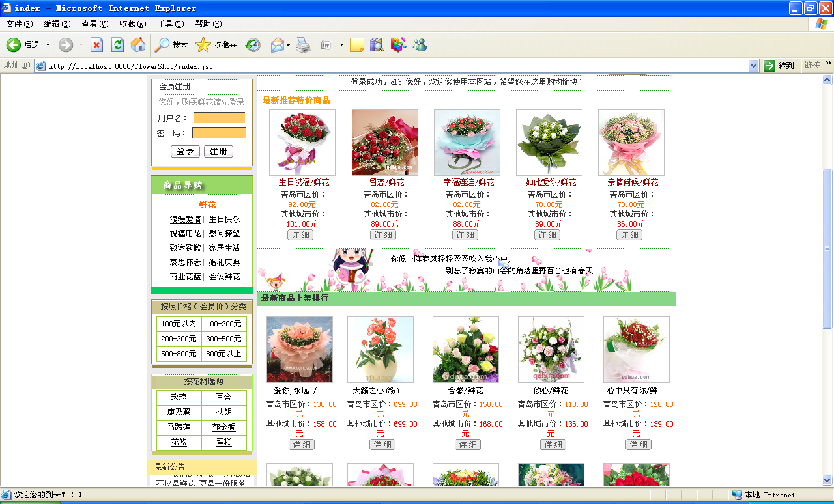Click the 鲜花 heading in 商品导购
This screenshot has width=834, height=504.
[x=207, y=205]
